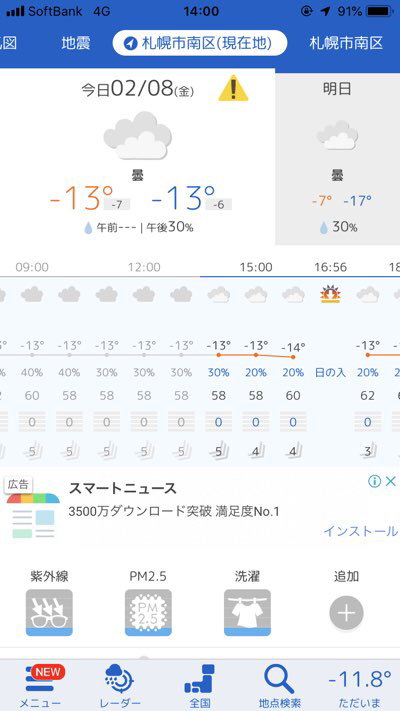
Task: Tap the 追加 plus button to add index
Action: tap(346, 613)
